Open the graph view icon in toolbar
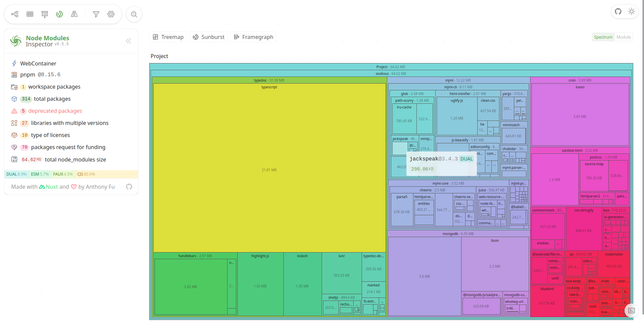This screenshot has height=323, width=644. click(15, 14)
